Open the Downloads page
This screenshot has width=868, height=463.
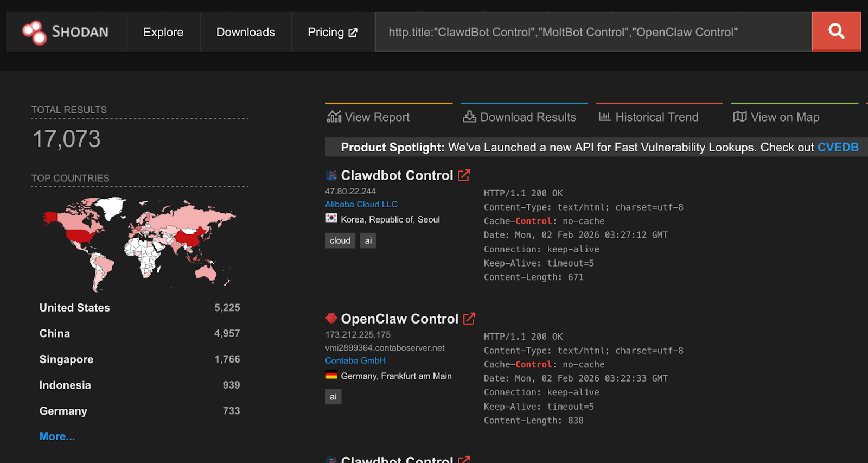[x=246, y=32]
